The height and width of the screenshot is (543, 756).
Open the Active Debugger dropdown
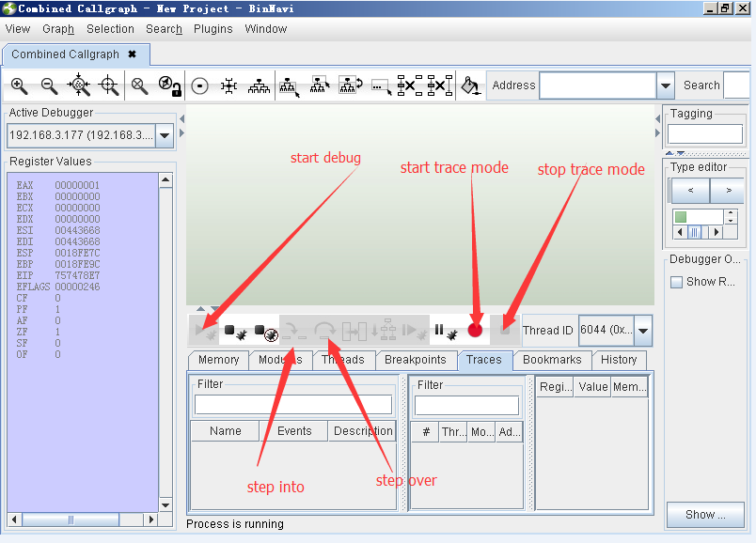[165, 135]
